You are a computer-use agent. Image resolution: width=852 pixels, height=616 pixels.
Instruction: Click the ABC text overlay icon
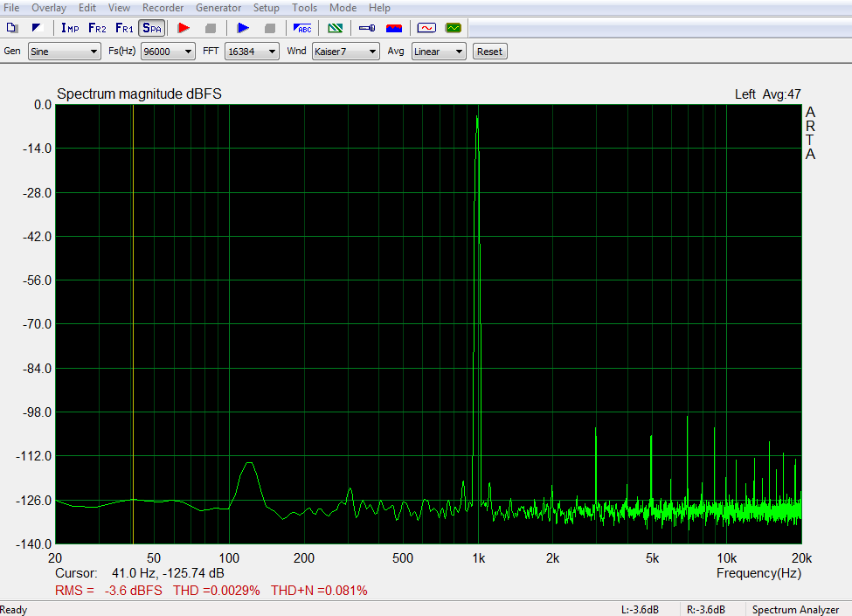(302, 28)
